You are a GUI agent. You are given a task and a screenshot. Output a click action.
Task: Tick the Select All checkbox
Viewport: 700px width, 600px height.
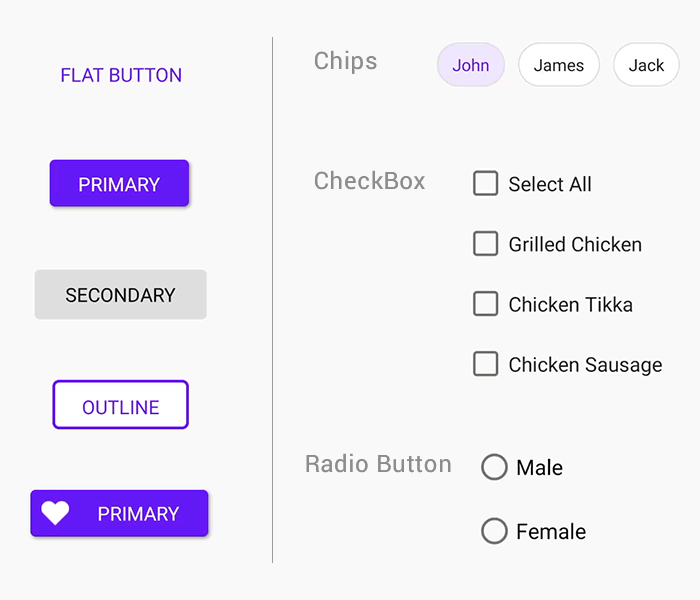coord(486,183)
